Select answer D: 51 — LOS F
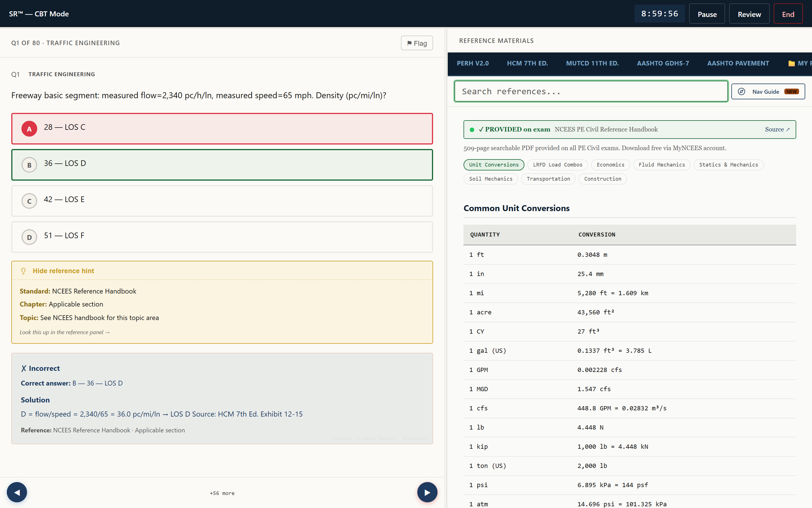Screen dimensions: 812x508 click(x=222, y=237)
